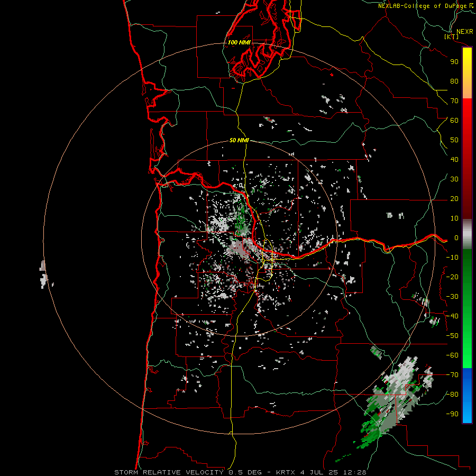476x476 pixels.
Task: Select the -20 scale label
Action: pyautogui.click(x=452, y=277)
